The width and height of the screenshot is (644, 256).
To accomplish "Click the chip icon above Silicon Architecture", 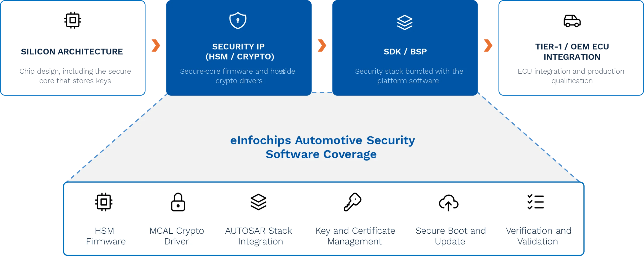I will (73, 20).
